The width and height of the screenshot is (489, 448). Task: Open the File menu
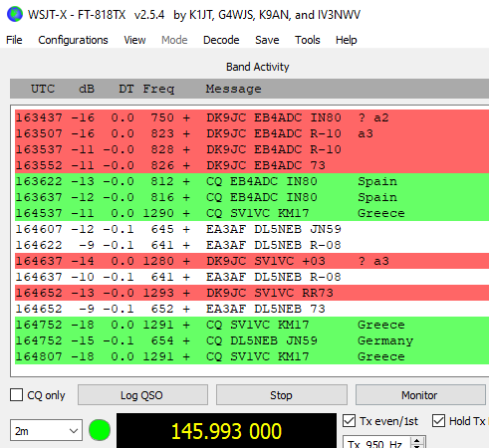(14, 40)
